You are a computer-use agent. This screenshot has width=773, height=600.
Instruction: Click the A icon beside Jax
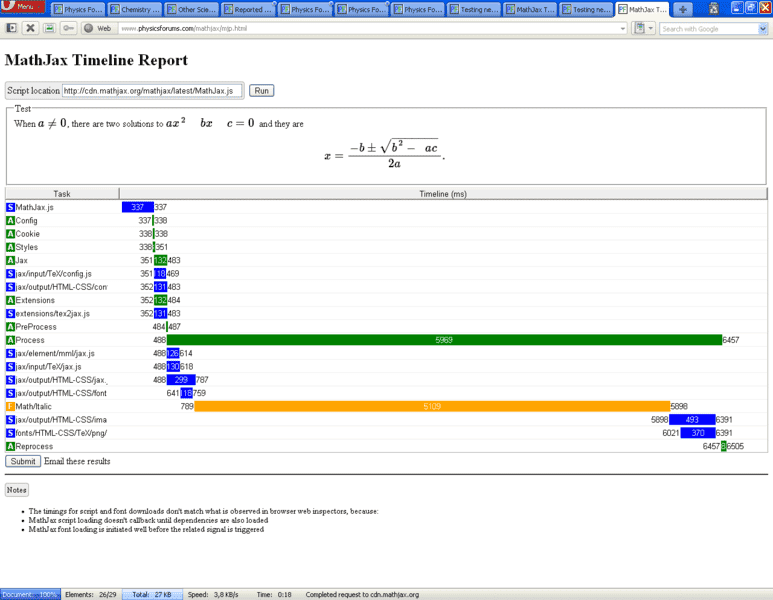coord(10,260)
